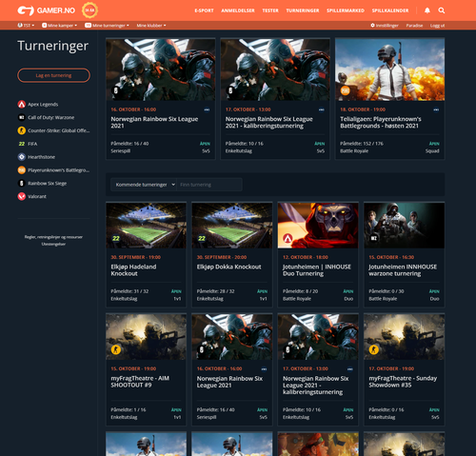Open the search magnifier icon

(442, 10)
